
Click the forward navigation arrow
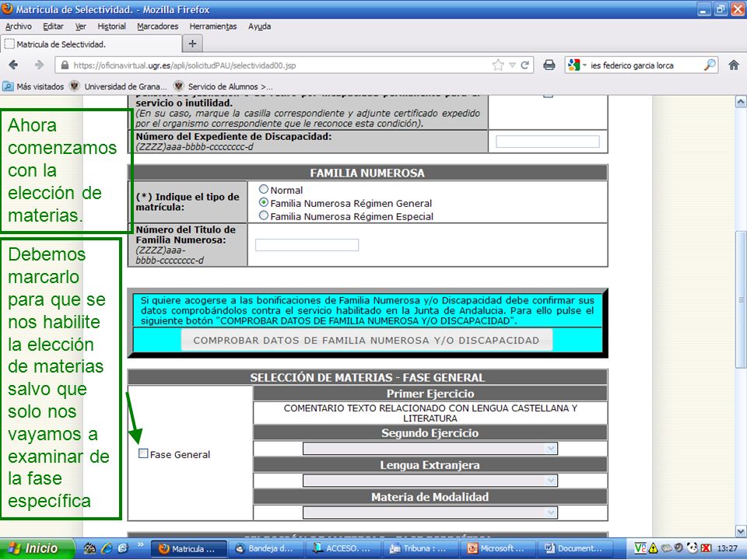point(39,65)
